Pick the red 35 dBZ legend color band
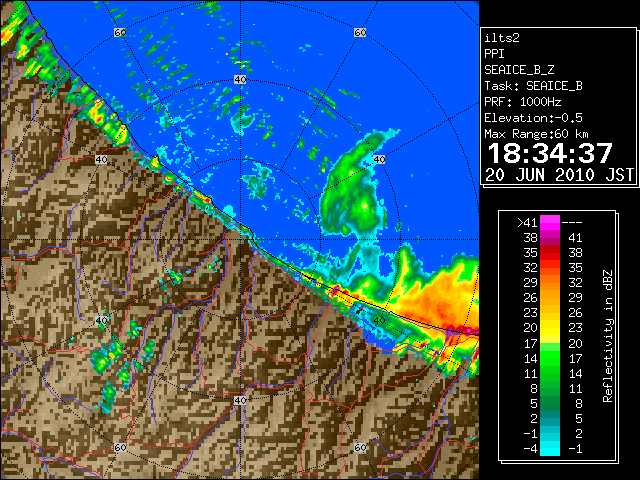This screenshot has width=640, height=480. (550, 253)
